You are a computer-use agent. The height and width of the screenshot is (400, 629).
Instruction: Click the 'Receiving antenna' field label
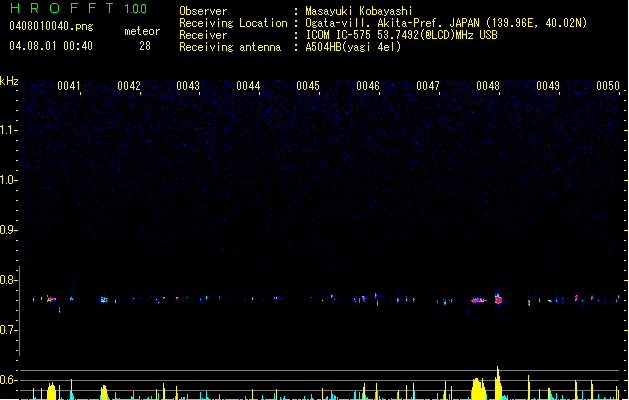230,47
